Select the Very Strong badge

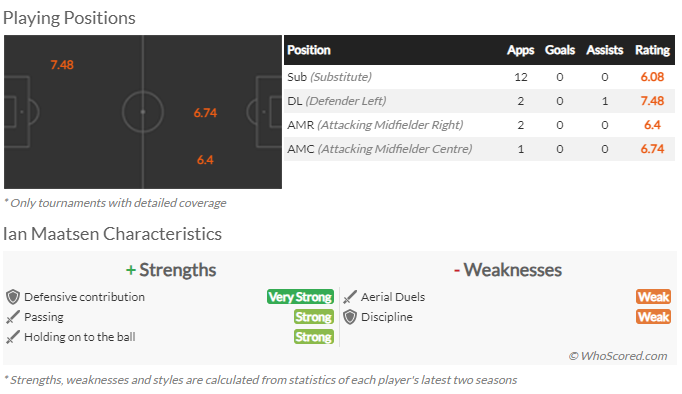(x=300, y=297)
